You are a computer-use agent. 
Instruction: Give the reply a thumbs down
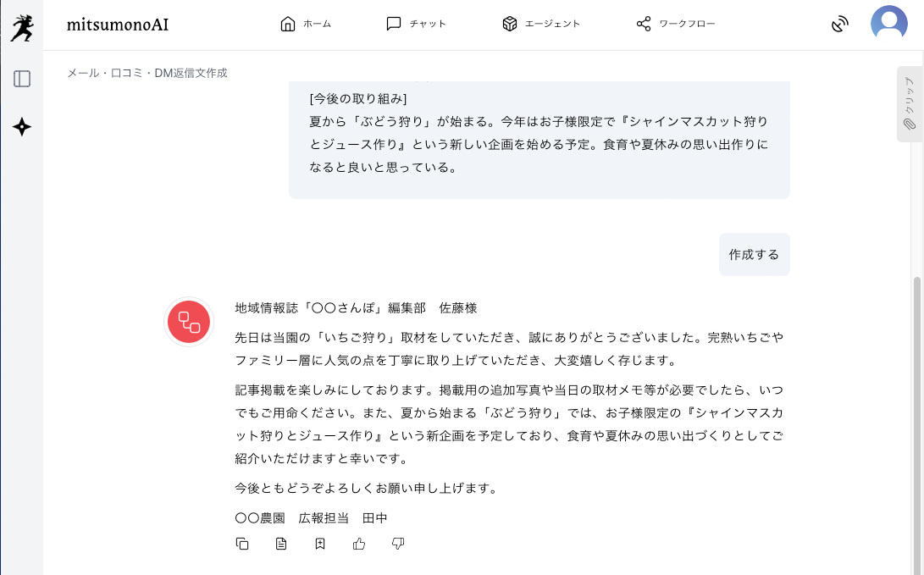coord(398,544)
